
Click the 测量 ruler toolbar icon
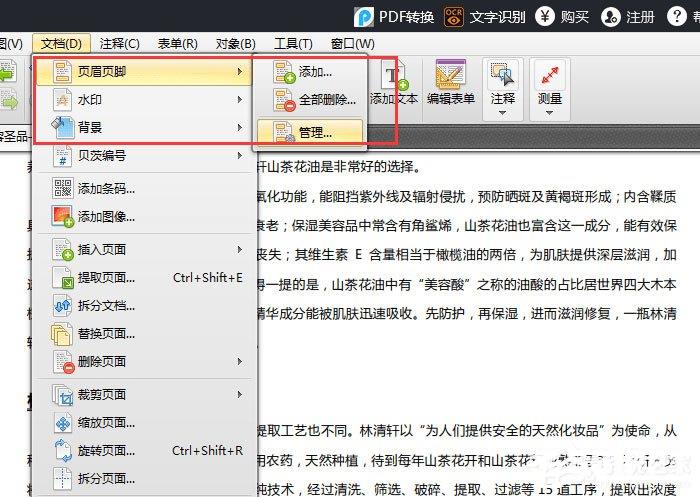550,75
